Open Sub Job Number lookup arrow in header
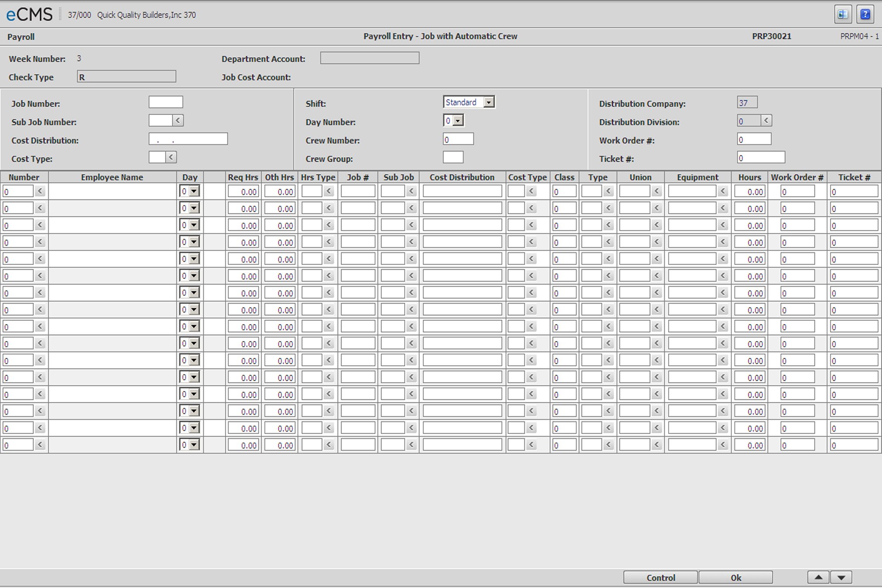The height and width of the screenshot is (588, 882). pos(178,120)
